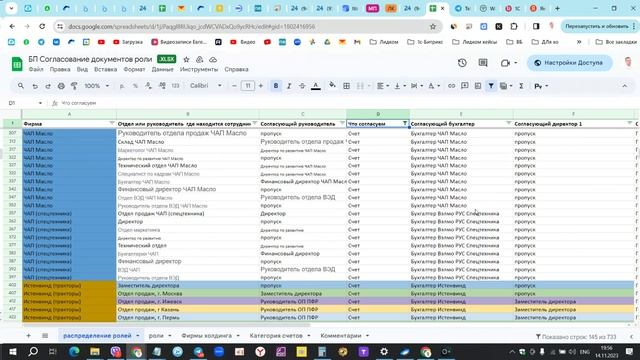Viewport: 640px width, 360px height.
Task: Open the Фирма column filter
Action: (112, 123)
